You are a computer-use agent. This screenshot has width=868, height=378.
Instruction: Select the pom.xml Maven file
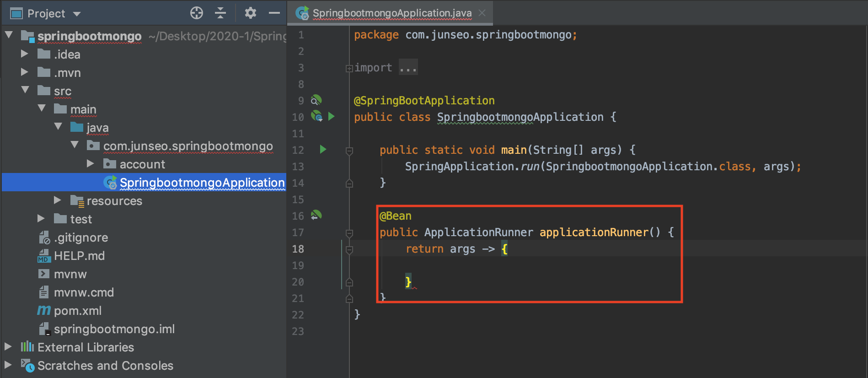pyautogui.click(x=78, y=311)
